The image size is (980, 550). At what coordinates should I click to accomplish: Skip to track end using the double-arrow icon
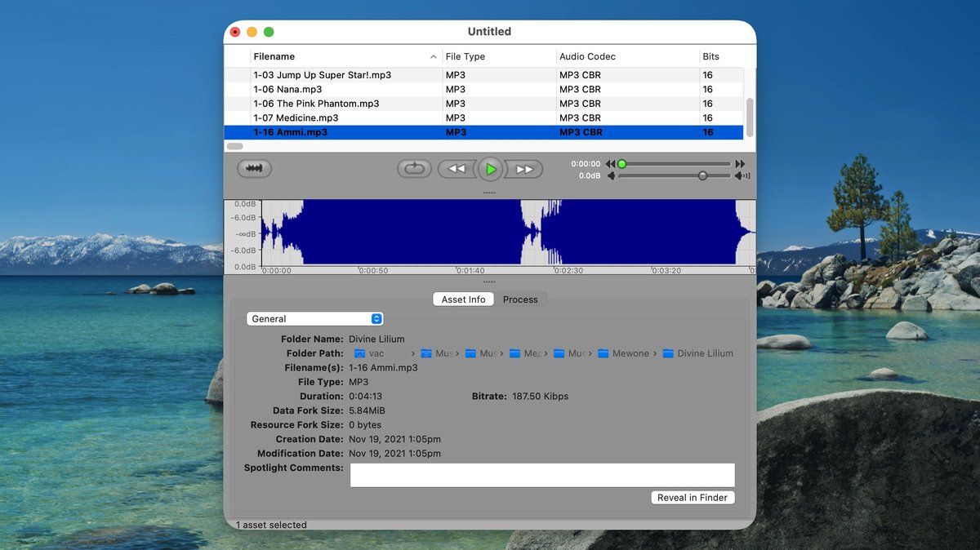click(740, 163)
